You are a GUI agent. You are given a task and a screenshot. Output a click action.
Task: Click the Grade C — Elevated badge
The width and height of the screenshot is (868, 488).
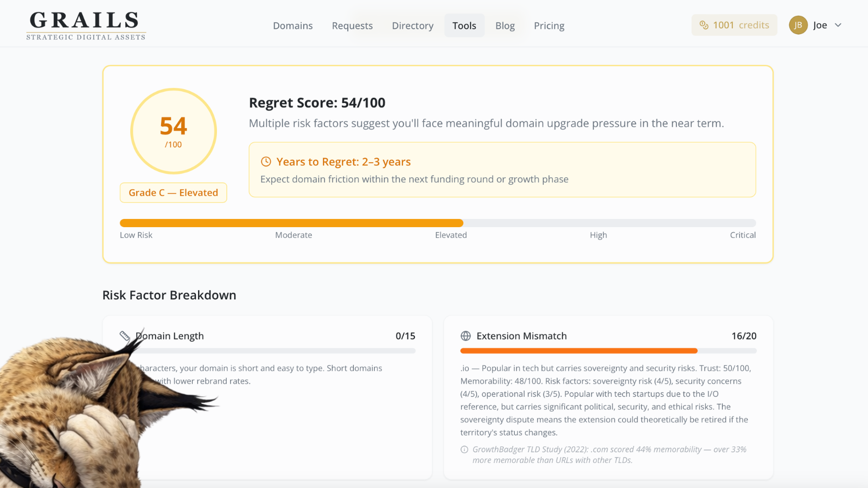point(174,192)
